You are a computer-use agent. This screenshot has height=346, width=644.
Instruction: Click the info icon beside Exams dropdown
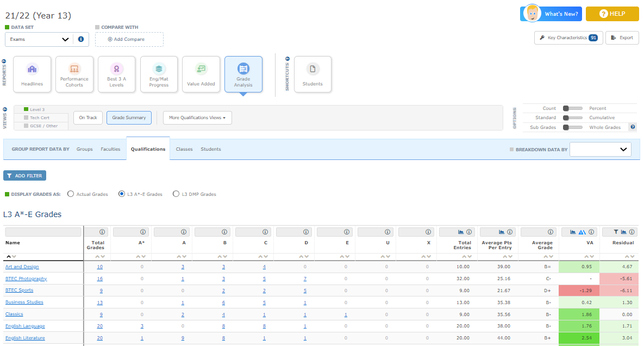pyautogui.click(x=81, y=39)
